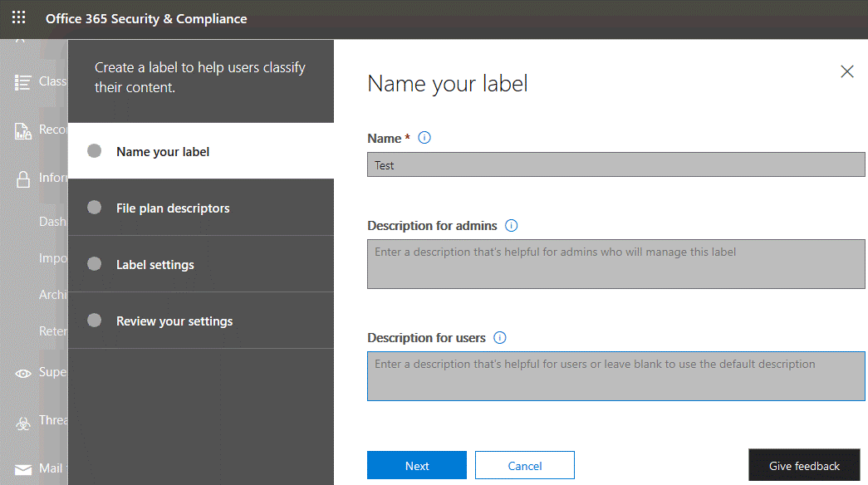Open the Office 365 app launcher
The width and height of the screenshot is (868, 485).
(18, 18)
